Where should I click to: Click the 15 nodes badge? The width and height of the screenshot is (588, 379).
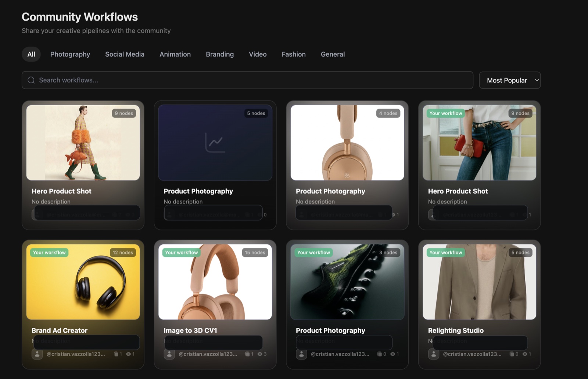click(x=255, y=252)
